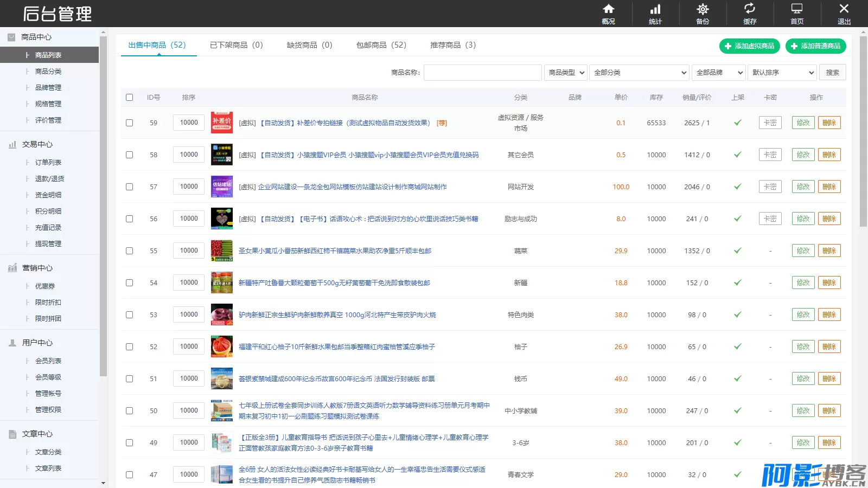Tick the select-all checkbox in the table header
This screenshot has height=488, width=868.
(x=129, y=98)
